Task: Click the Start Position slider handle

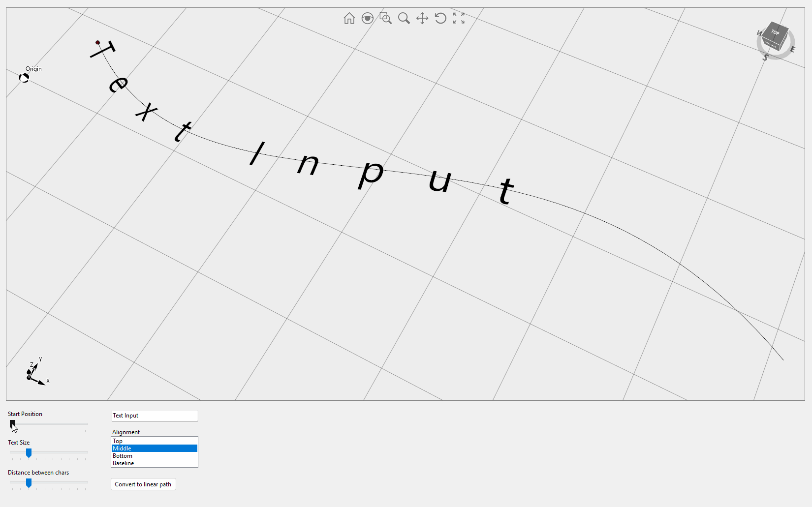Action: [13, 424]
